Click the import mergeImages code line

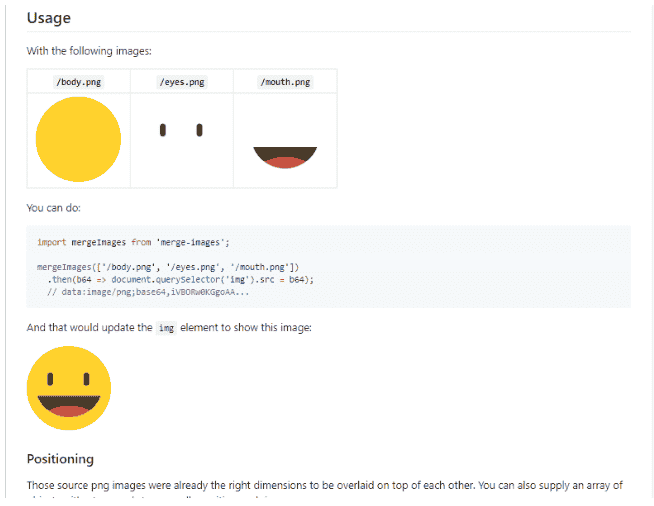(133, 242)
